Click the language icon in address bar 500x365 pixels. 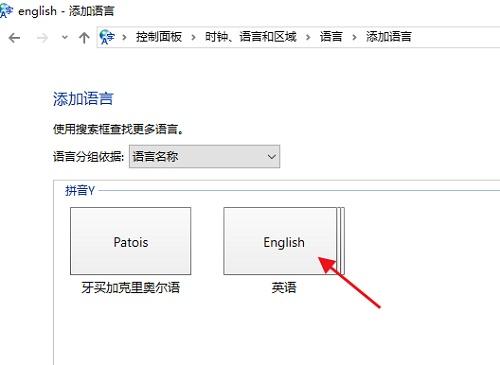pyautogui.click(x=107, y=37)
